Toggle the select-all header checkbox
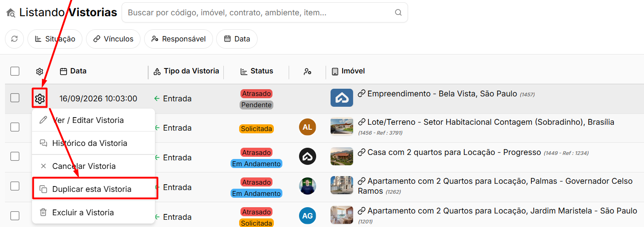The height and width of the screenshot is (227, 644). point(15,71)
